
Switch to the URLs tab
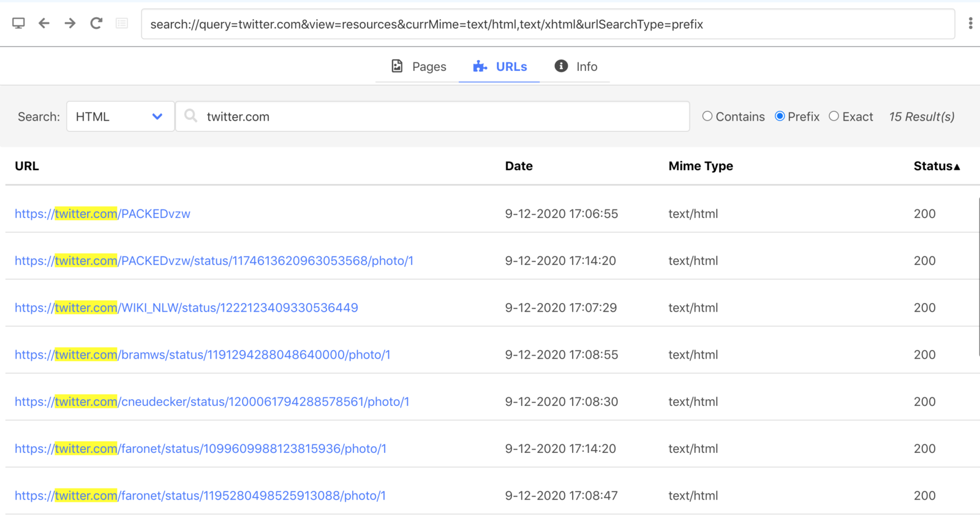tap(500, 67)
